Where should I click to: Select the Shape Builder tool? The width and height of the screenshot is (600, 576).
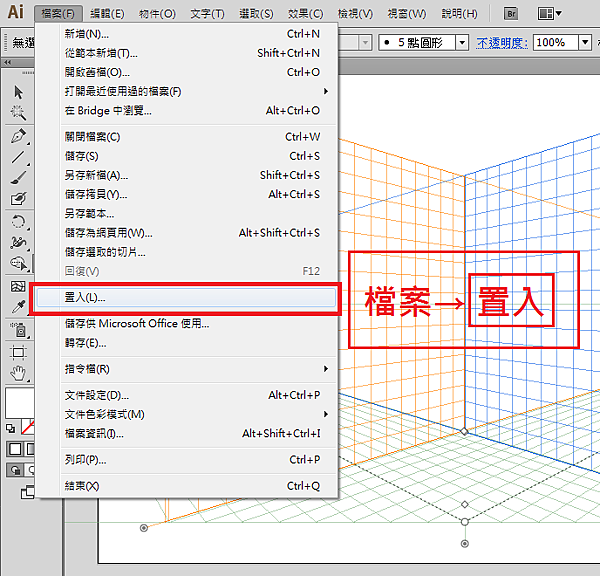click(x=18, y=263)
